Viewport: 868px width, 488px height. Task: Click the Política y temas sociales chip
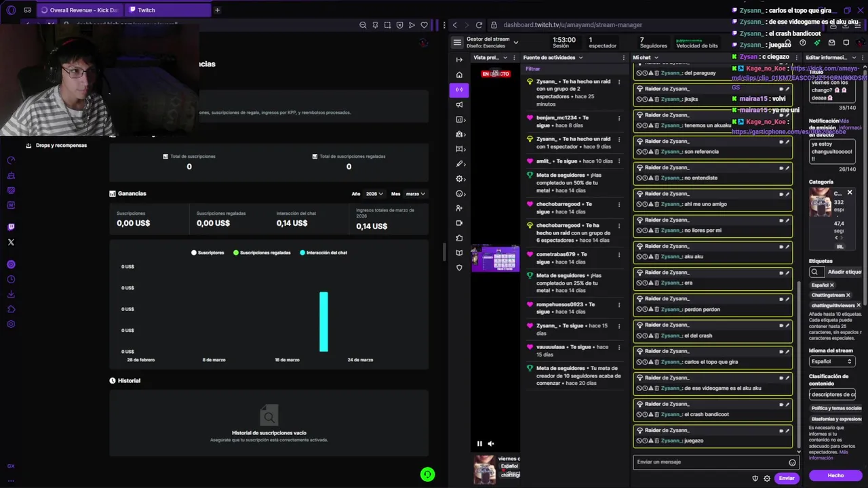click(836, 409)
